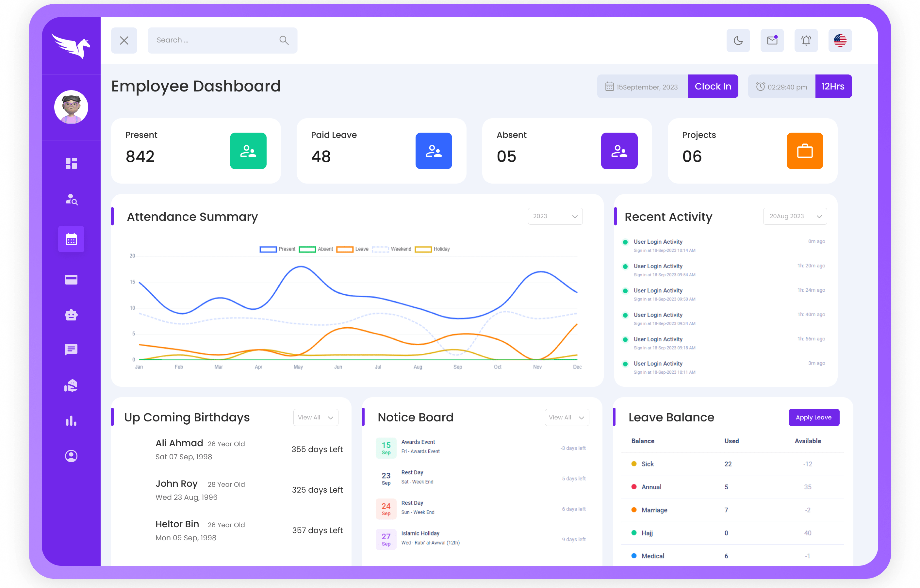Open the dashboard grid sidebar icon
This screenshot has width=920, height=588.
pyautogui.click(x=71, y=164)
